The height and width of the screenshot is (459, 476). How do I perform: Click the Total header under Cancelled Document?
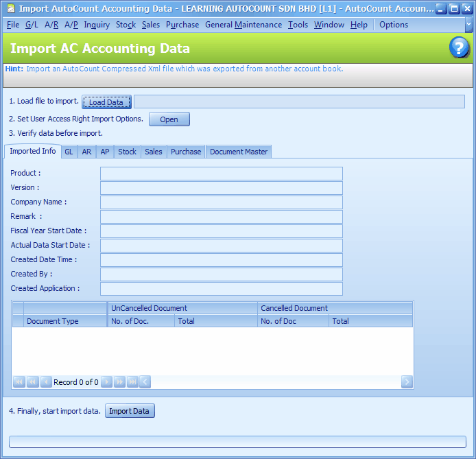370,321
